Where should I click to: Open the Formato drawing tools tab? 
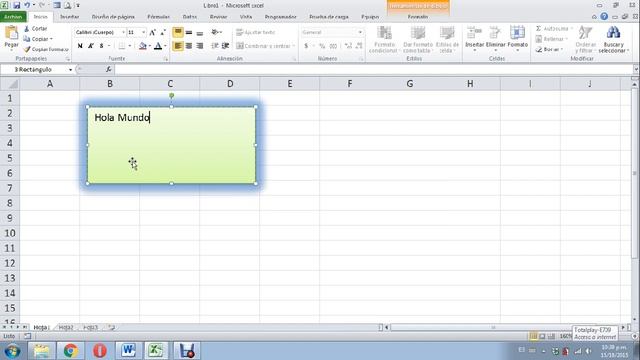[x=418, y=17]
